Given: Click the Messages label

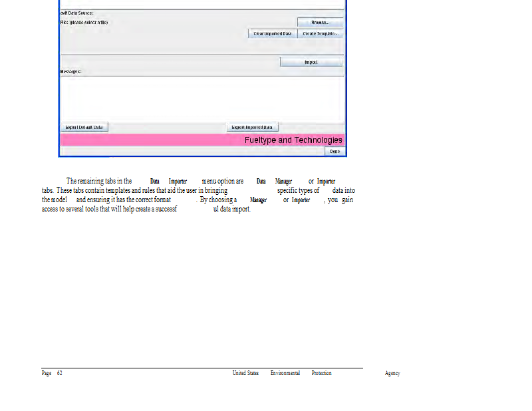Looking at the screenshot, I should point(71,71).
